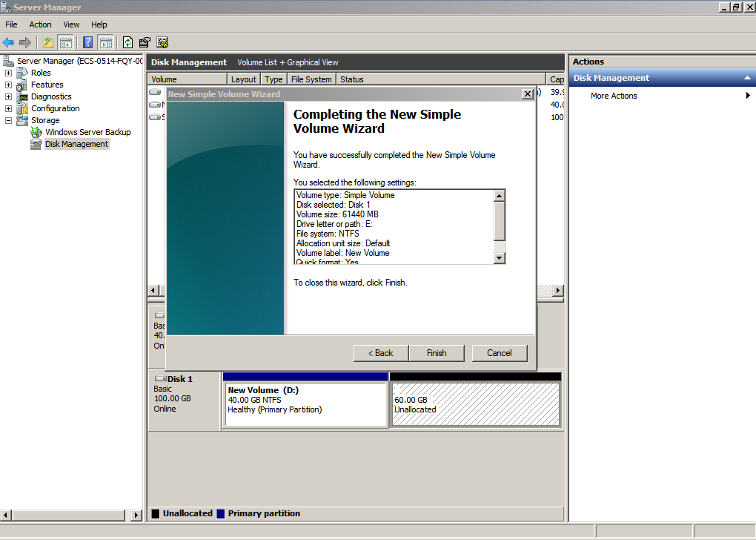
Task: Click the Refresh toolbar icon
Action: point(127,42)
